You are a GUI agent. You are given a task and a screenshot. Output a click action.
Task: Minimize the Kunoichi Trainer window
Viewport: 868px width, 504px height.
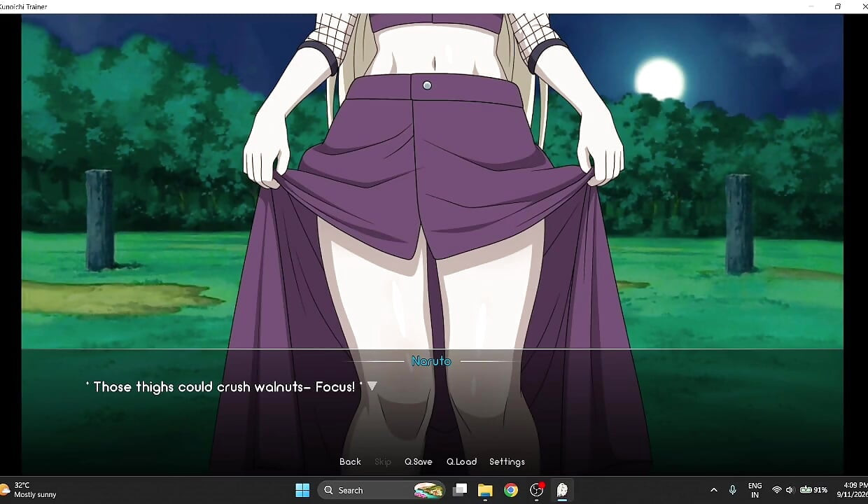point(811,6)
